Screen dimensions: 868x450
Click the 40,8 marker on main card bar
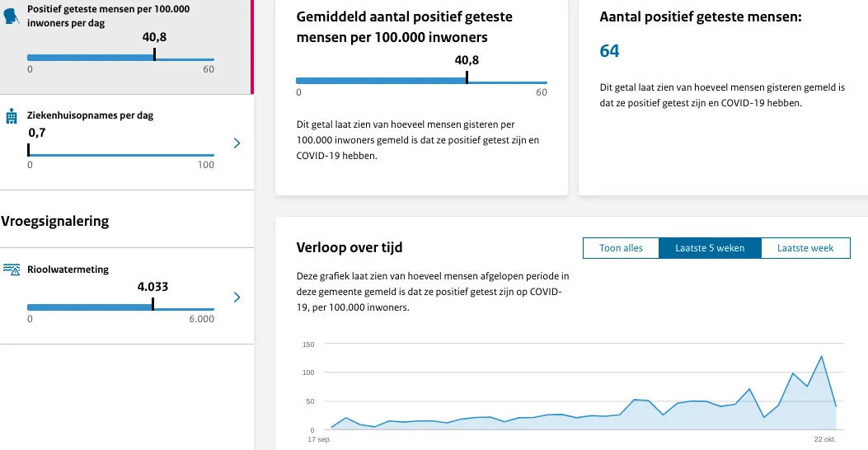(x=467, y=77)
